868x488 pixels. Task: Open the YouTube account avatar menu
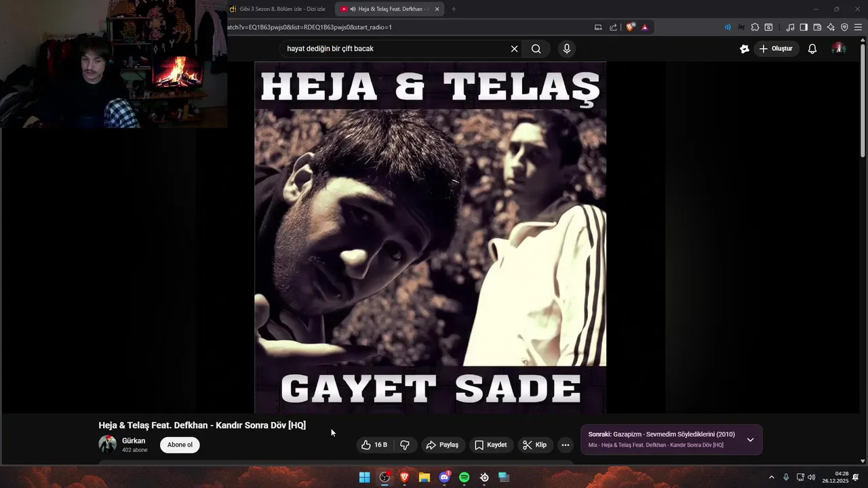839,48
